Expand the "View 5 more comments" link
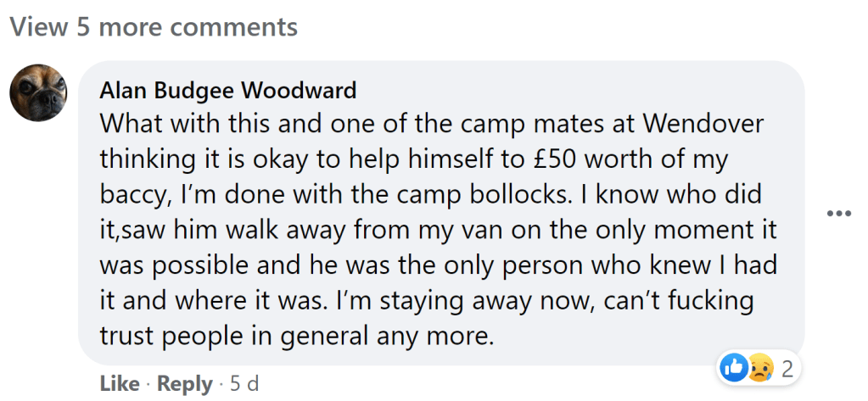 [154, 27]
